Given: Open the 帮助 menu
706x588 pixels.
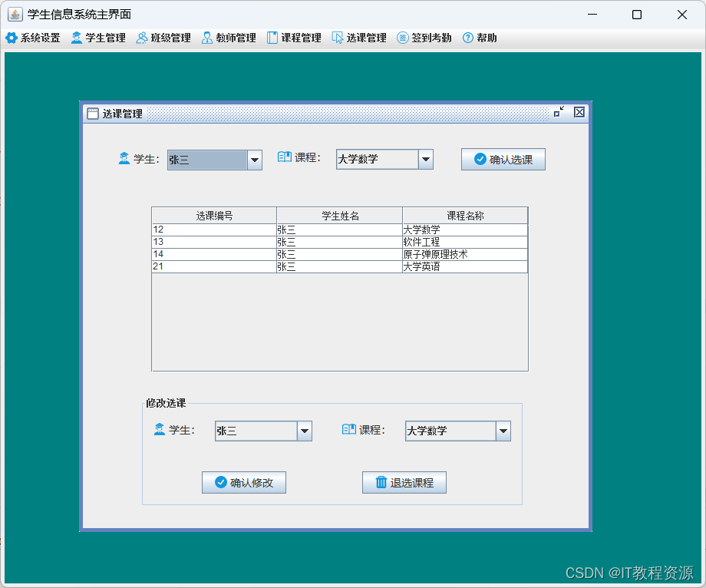Looking at the screenshot, I should (480, 38).
